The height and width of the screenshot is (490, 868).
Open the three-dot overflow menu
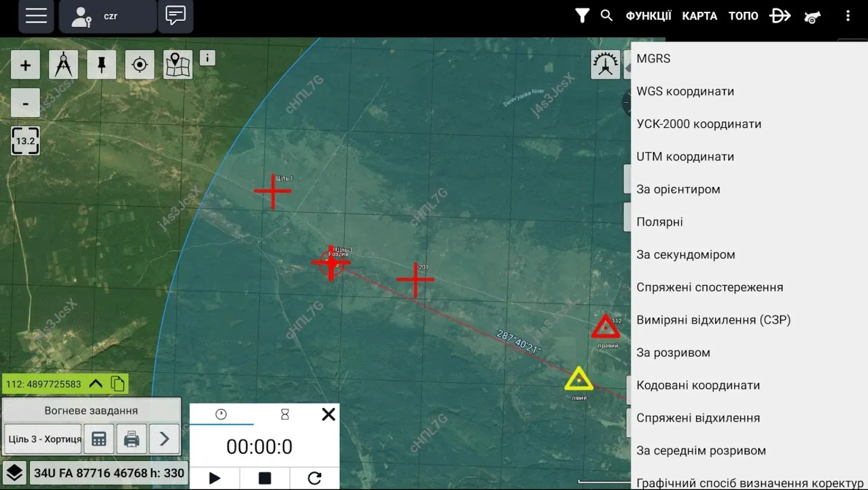(x=848, y=16)
